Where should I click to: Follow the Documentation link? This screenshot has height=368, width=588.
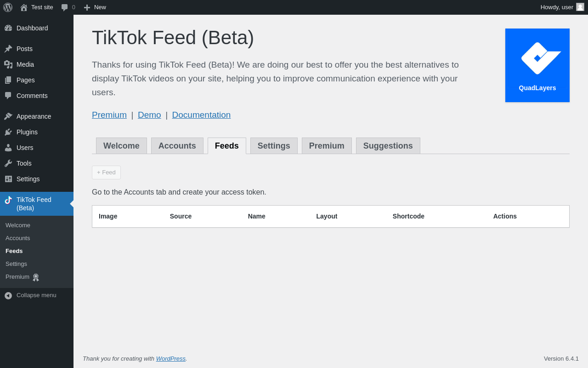click(x=201, y=115)
